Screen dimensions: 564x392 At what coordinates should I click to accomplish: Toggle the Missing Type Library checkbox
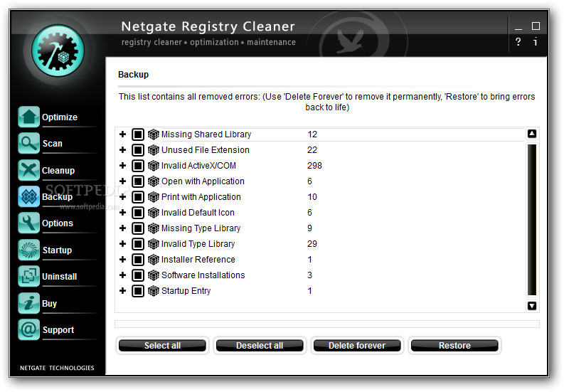[x=138, y=228]
